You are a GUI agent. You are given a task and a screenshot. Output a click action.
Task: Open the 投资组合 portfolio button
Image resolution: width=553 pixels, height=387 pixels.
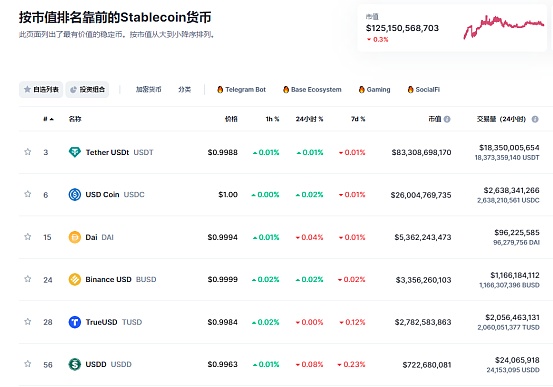pos(87,90)
